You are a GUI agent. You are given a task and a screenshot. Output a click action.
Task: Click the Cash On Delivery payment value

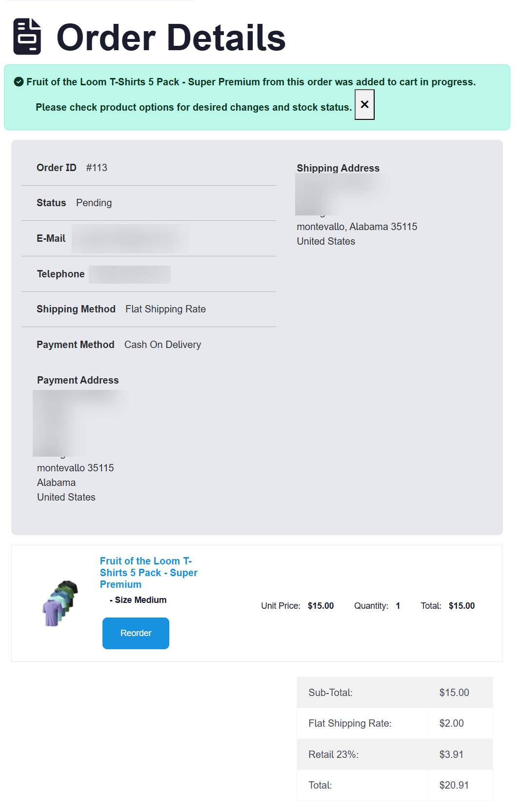click(162, 345)
